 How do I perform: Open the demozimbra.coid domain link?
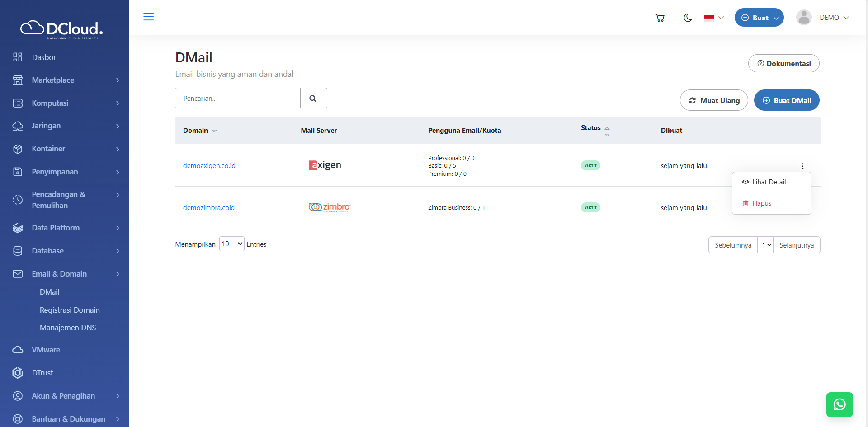click(209, 208)
